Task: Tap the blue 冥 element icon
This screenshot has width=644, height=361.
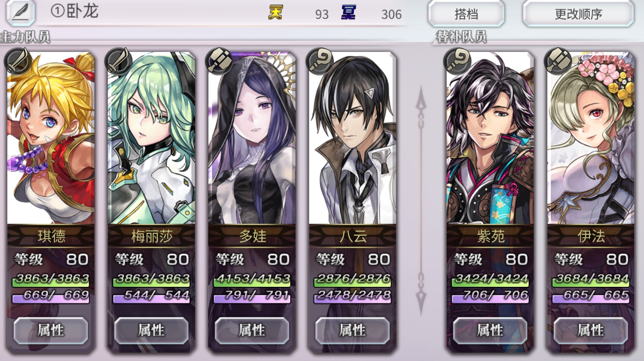Action: coord(348,13)
